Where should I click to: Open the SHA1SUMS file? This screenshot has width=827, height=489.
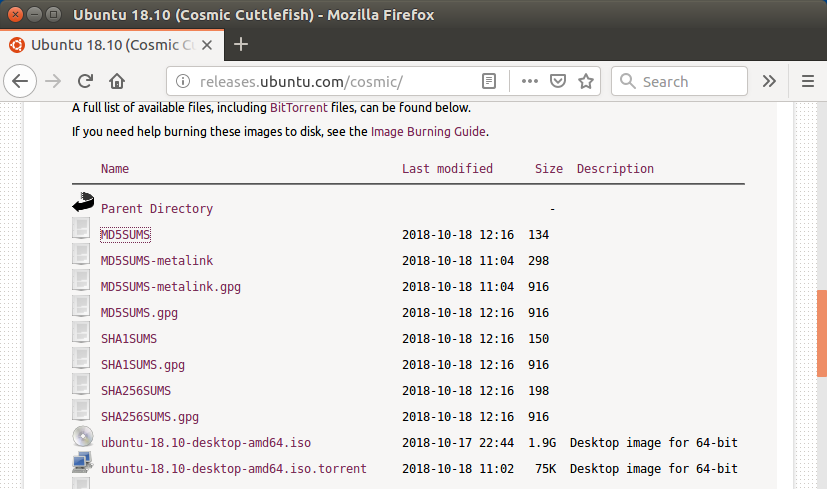129,339
